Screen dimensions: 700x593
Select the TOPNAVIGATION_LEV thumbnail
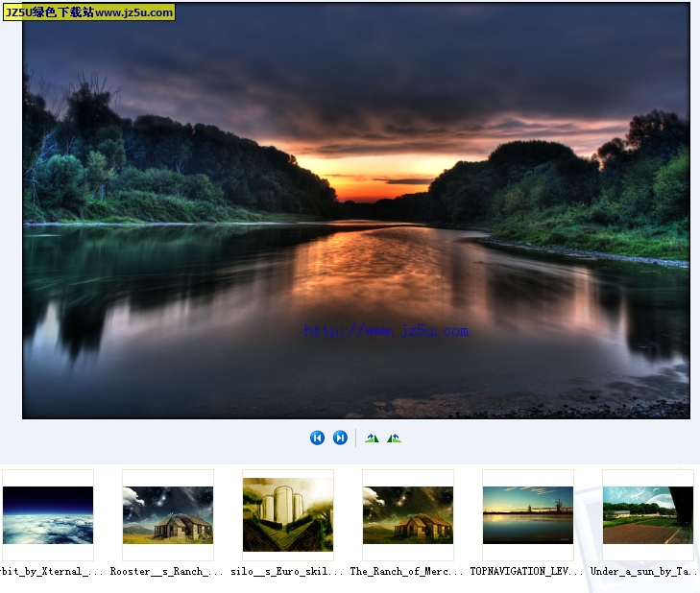[528, 515]
